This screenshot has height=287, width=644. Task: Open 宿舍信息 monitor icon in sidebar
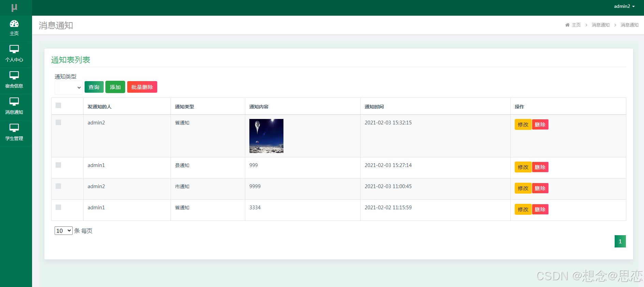point(14,76)
